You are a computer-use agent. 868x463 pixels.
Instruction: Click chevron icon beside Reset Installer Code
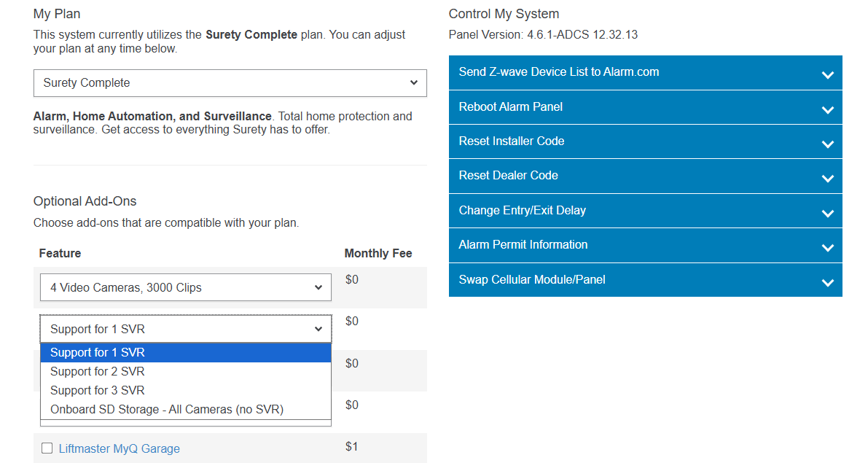point(827,144)
